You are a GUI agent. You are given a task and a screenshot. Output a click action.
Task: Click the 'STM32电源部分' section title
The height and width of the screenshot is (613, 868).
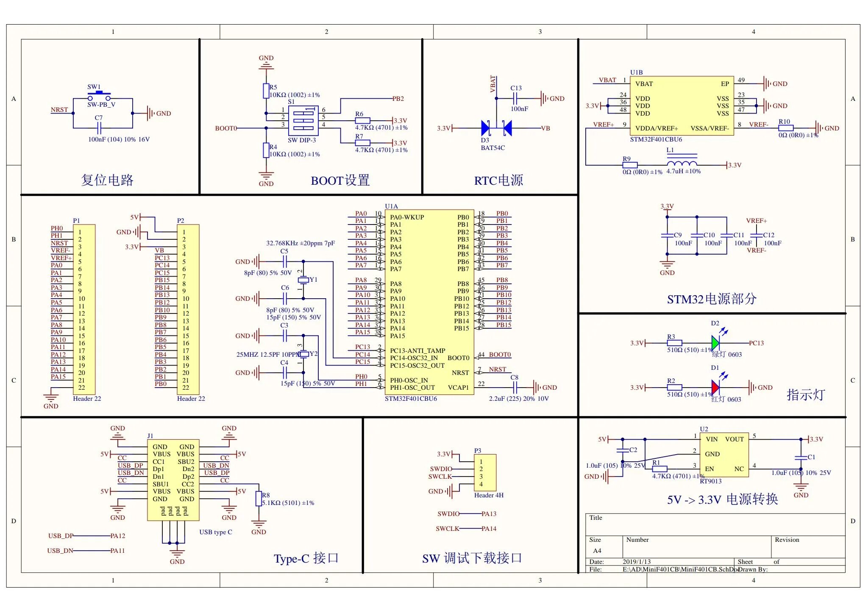click(712, 299)
